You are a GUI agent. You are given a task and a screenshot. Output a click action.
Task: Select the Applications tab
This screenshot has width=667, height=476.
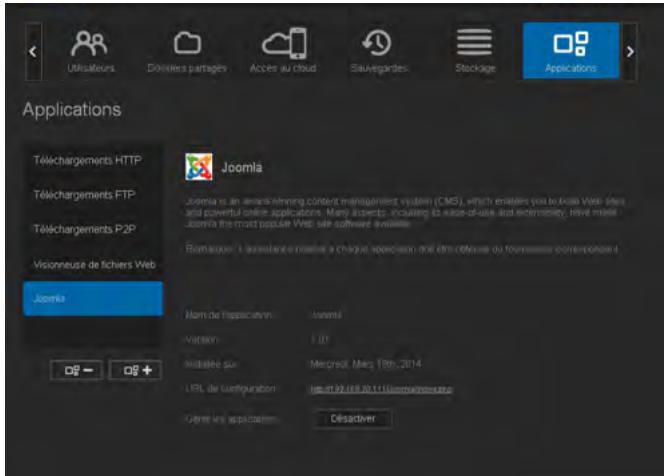point(571,51)
